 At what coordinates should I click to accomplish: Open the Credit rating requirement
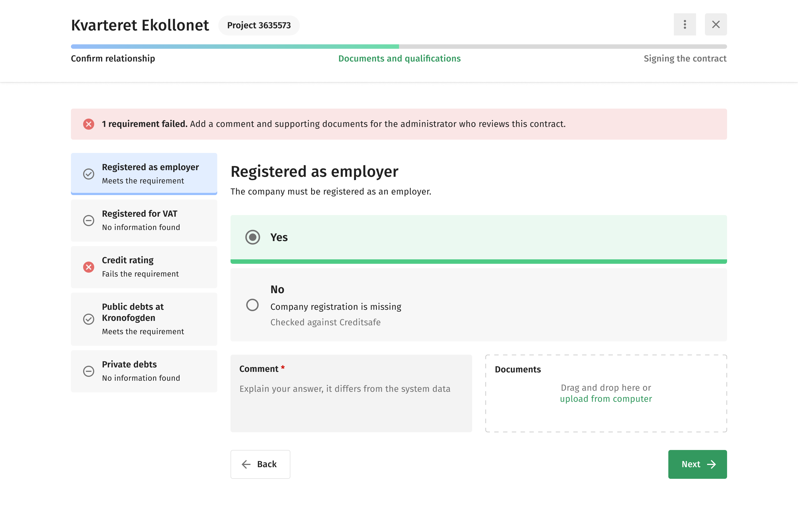tap(144, 267)
